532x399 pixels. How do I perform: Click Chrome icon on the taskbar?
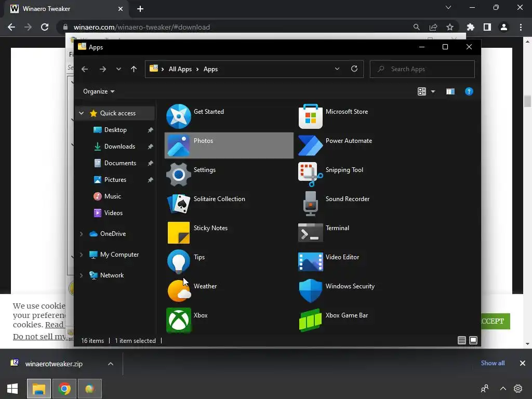point(64,389)
